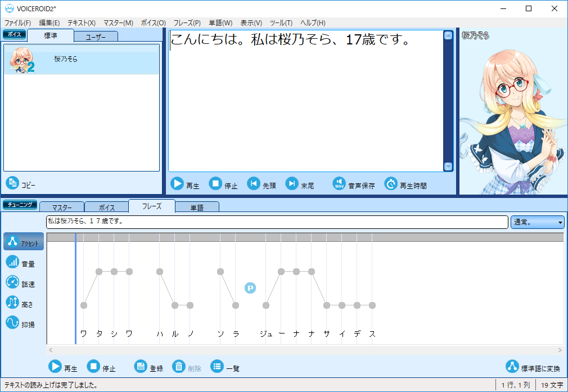Switch to 抑揚 intonation tuning mode
Viewport: 568px width, 392px height.
tap(21, 323)
